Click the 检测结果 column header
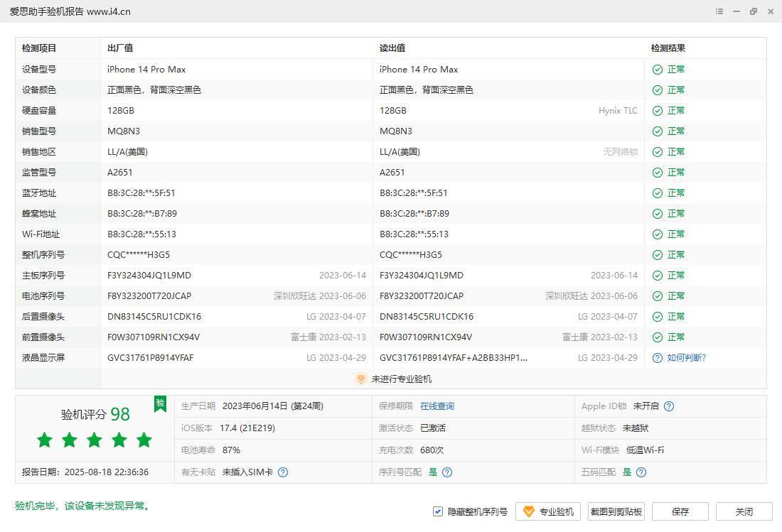 [668, 48]
